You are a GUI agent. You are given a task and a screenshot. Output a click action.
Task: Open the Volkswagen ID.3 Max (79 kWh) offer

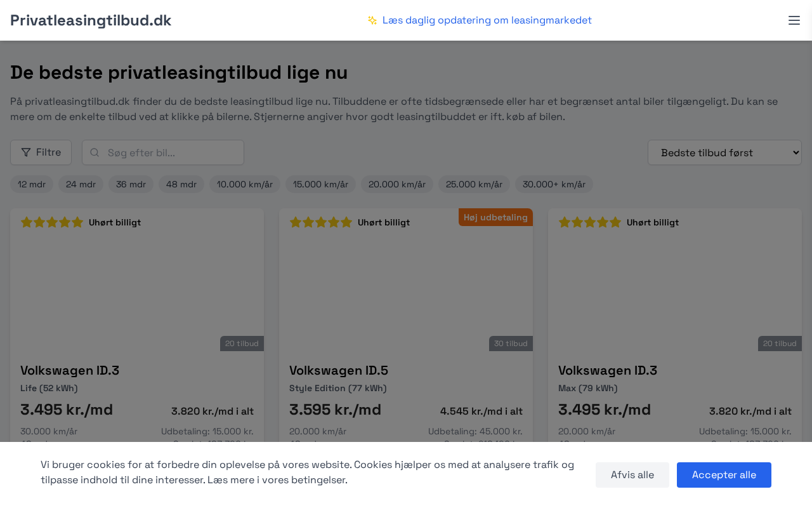pyautogui.click(x=608, y=371)
